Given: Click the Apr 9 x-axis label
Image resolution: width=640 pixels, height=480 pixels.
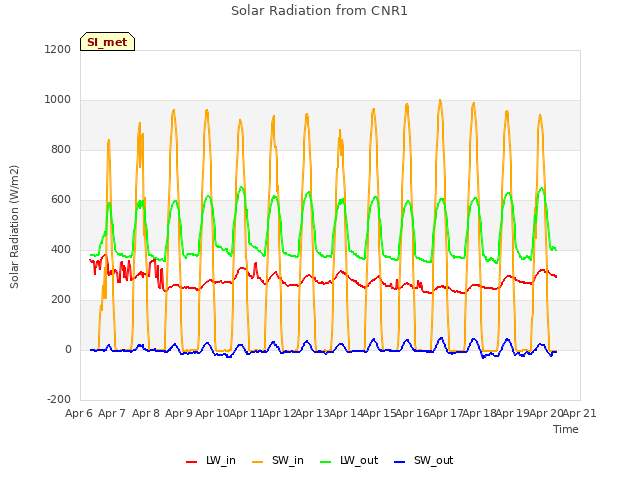Looking at the screenshot, I should (x=179, y=413).
